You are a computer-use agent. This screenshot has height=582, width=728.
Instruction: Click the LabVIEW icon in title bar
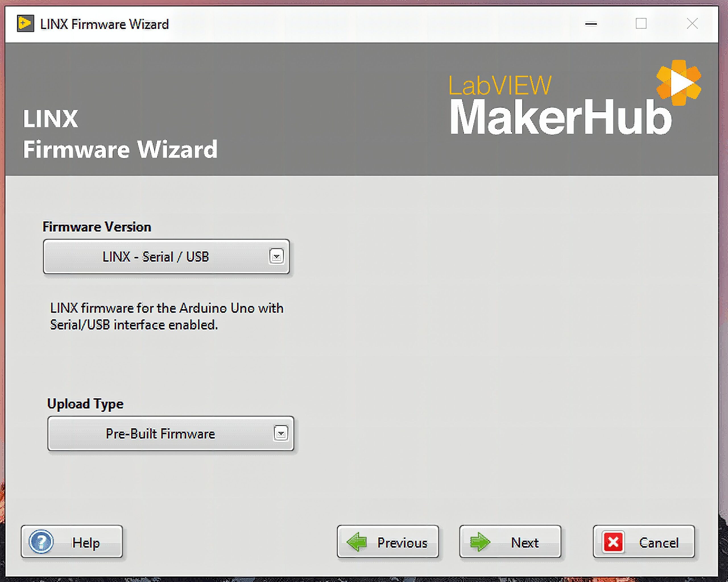pos(25,24)
